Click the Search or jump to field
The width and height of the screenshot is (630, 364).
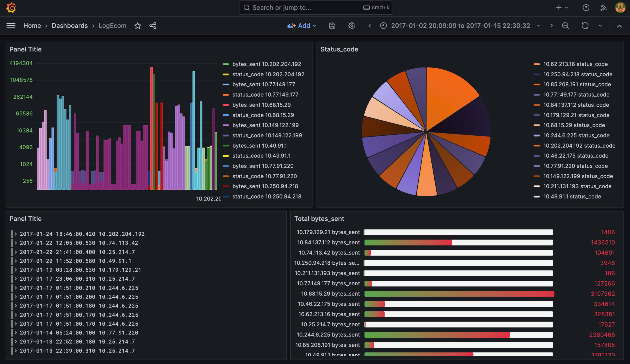tap(316, 7)
